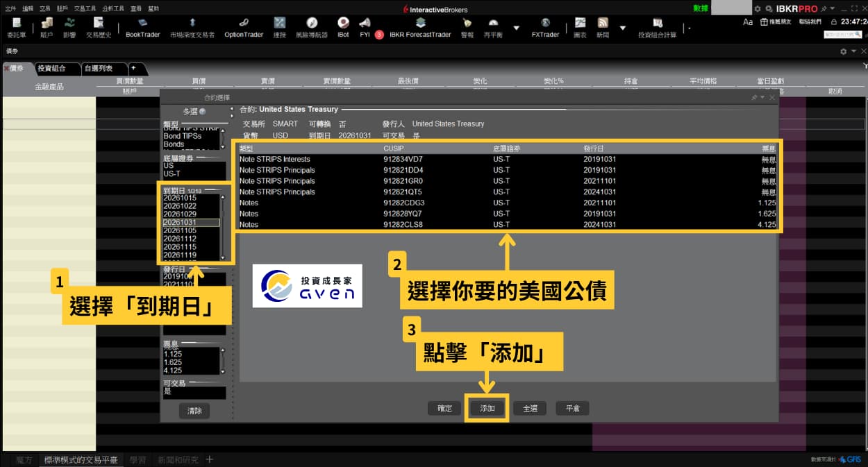Screen dimensions: 868x467
Task: Select maturity date 20261105
Action: 191,230
